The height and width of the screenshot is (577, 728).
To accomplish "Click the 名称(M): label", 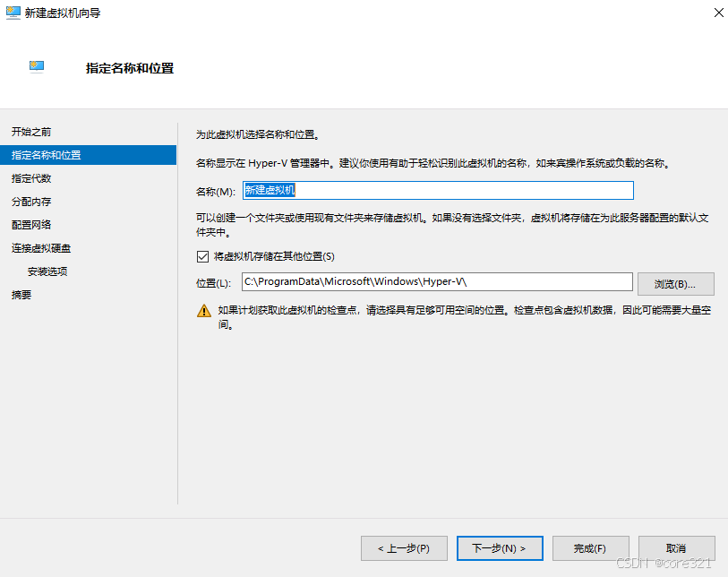I will pyautogui.click(x=216, y=192).
